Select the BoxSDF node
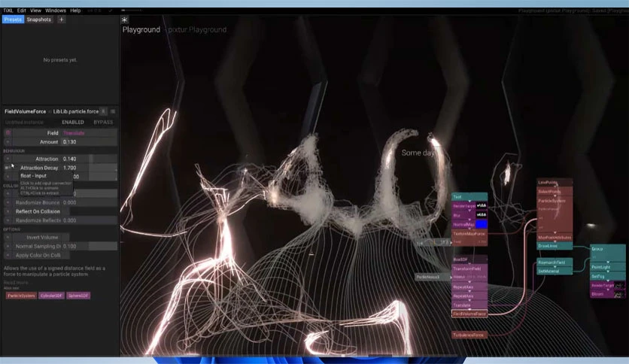 (469, 259)
